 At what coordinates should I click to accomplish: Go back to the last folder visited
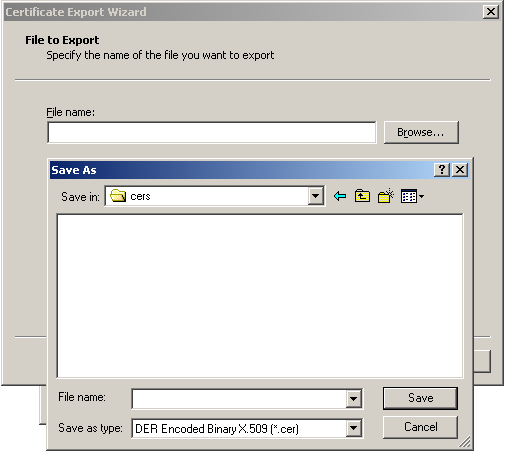340,196
